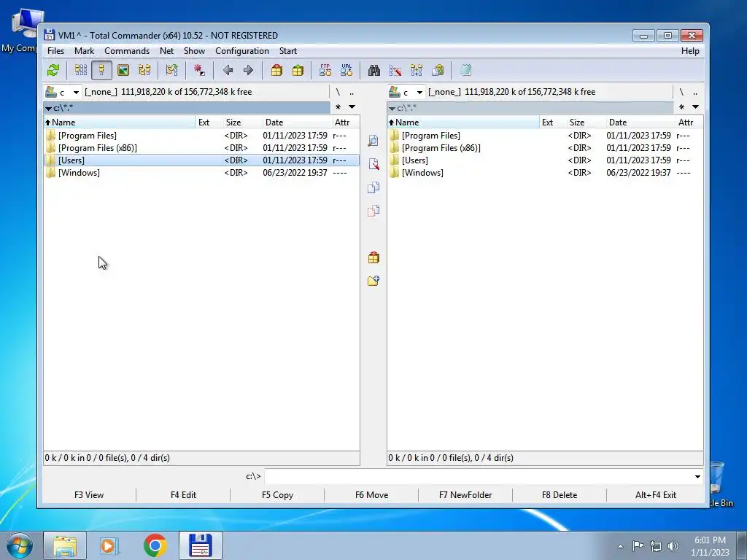Viewport: 747px width, 560px height.
Task: Sort left panel by Name column header
Action: tap(120, 122)
